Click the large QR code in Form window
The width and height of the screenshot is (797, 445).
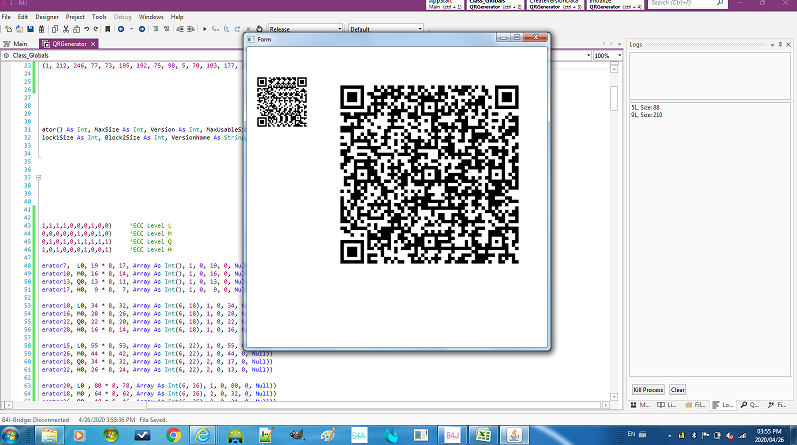(429, 174)
